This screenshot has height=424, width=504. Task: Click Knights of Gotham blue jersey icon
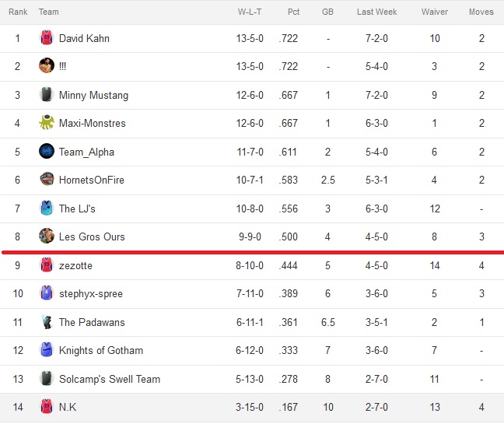(47, 350)
